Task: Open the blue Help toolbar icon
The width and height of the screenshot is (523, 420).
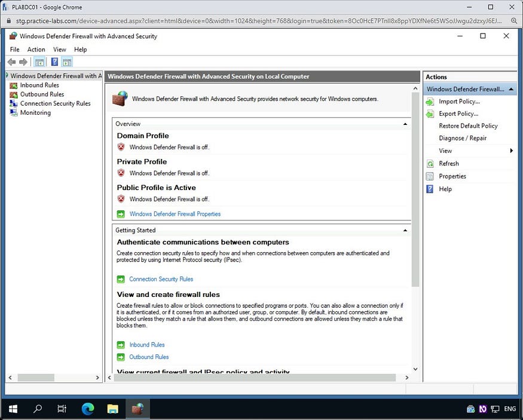Action: coord(54,62)
